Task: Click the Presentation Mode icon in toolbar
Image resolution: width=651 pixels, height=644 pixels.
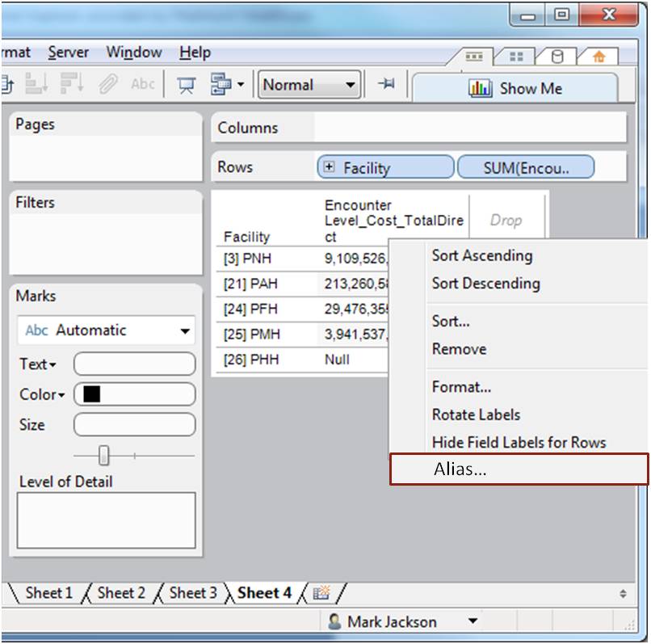Action: pyautogui.click(x=187, y=84)
